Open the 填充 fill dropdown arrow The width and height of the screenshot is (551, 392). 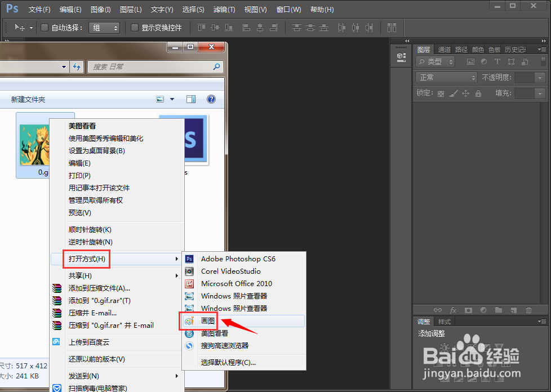pos(540,93)
